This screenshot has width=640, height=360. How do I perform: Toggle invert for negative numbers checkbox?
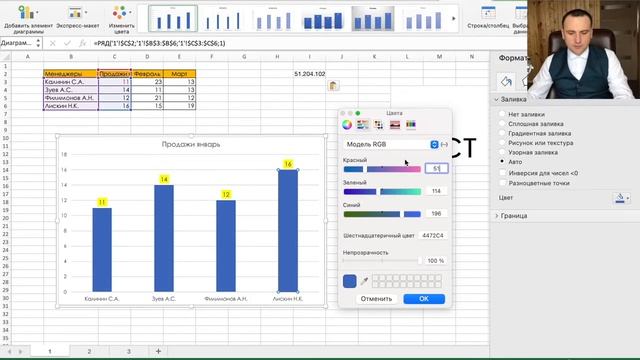tap(503, 173)
